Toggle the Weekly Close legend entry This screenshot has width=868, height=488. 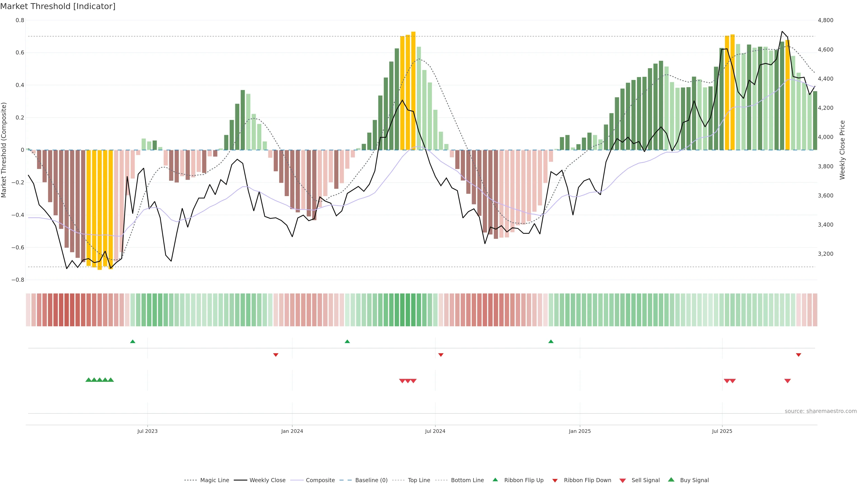[267, 480]
